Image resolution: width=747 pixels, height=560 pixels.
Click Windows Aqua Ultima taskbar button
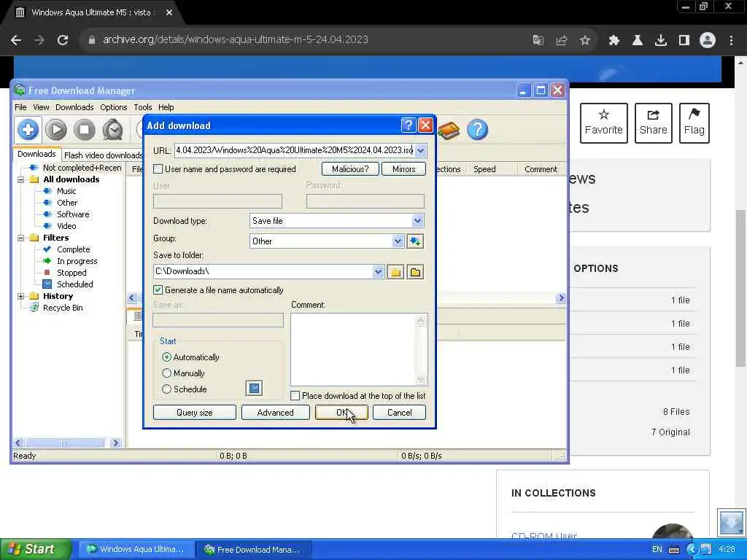136,550
